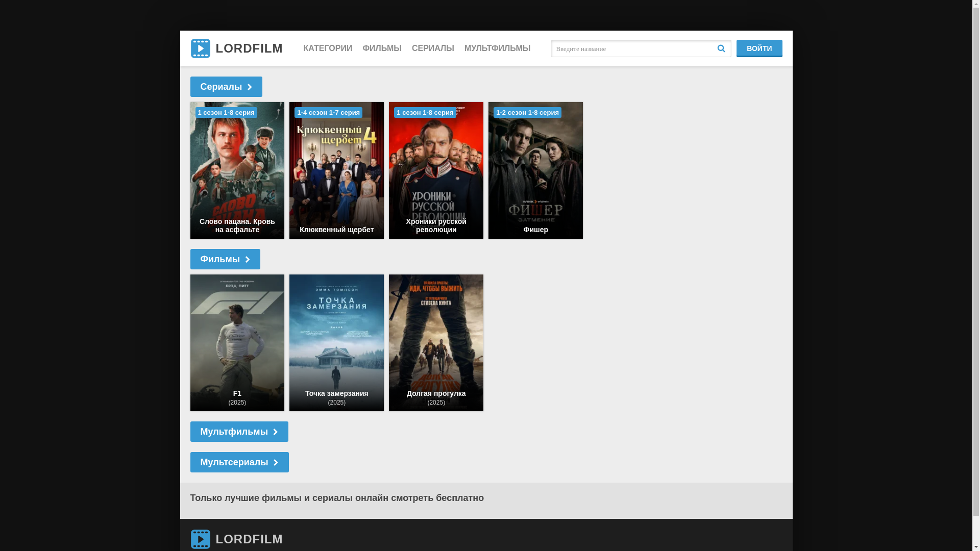Click the chevron arrow next to Сериалы
Viewport: 980px width, 551px height.
point(250,87)
